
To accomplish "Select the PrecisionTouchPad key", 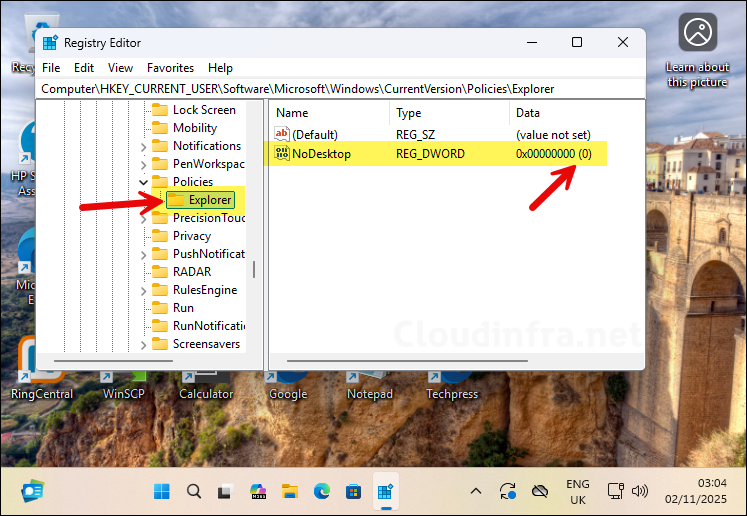I will click(x=208, y=218).
